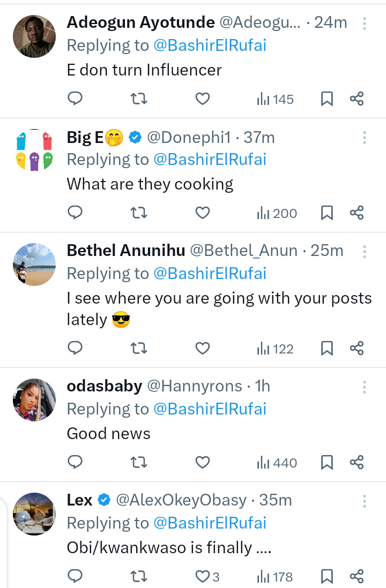
Task: Bookmark odasbaby's "Good news" tweet
Action: coord(327,463)
